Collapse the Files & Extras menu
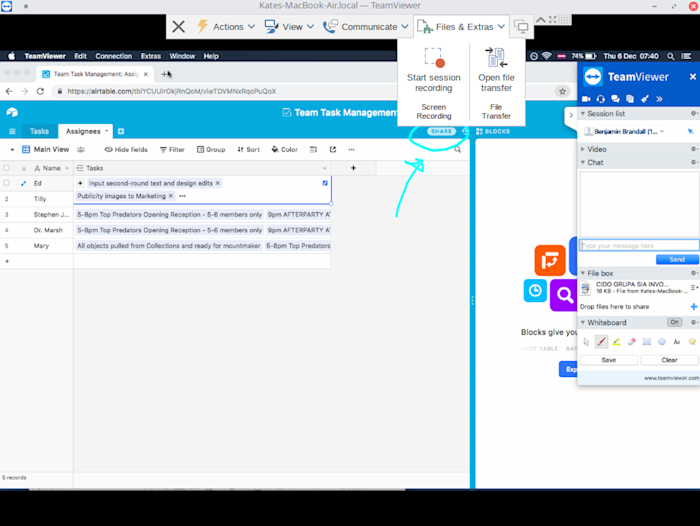This screenshot has height=526, width=700. coord(461,27)
